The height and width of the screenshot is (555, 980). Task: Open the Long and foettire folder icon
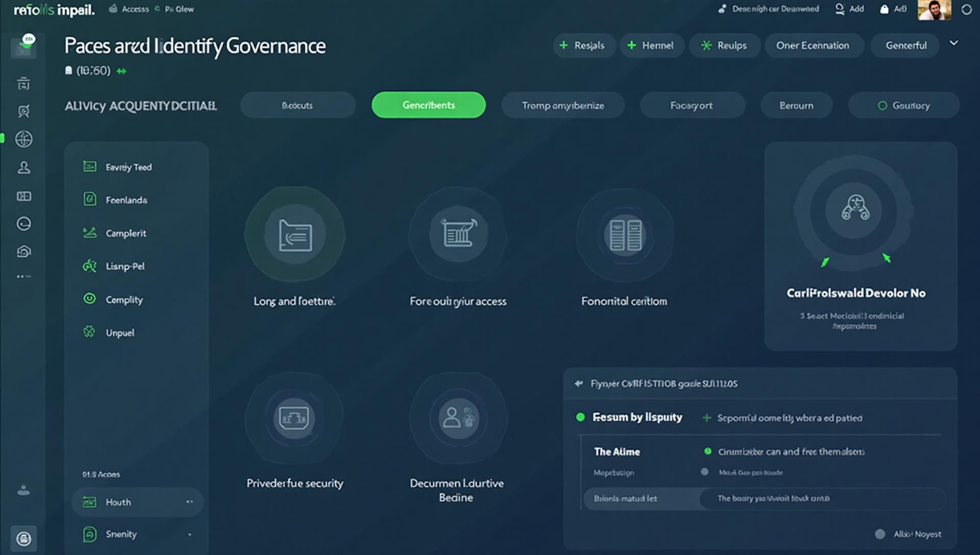coord(295,235)
